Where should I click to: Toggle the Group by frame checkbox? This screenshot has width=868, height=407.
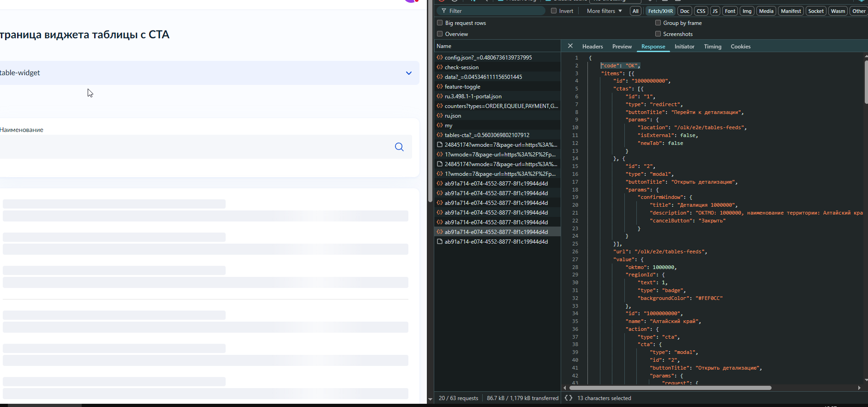[658, 23]
